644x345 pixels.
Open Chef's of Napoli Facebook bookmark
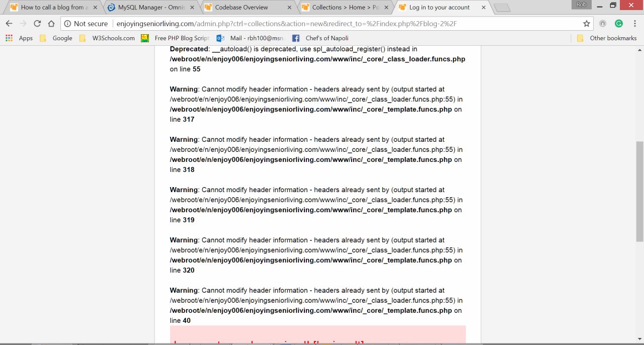(x=320, y=38)
